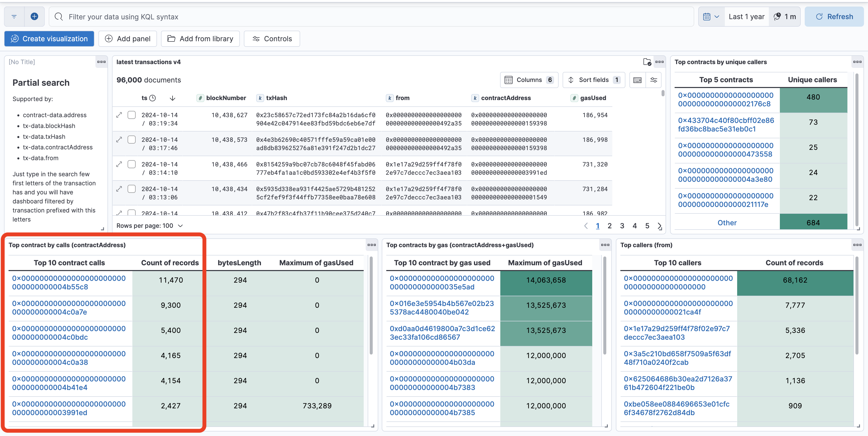Select the checkbox for block 10,438,434

click(x=132, y=189)
